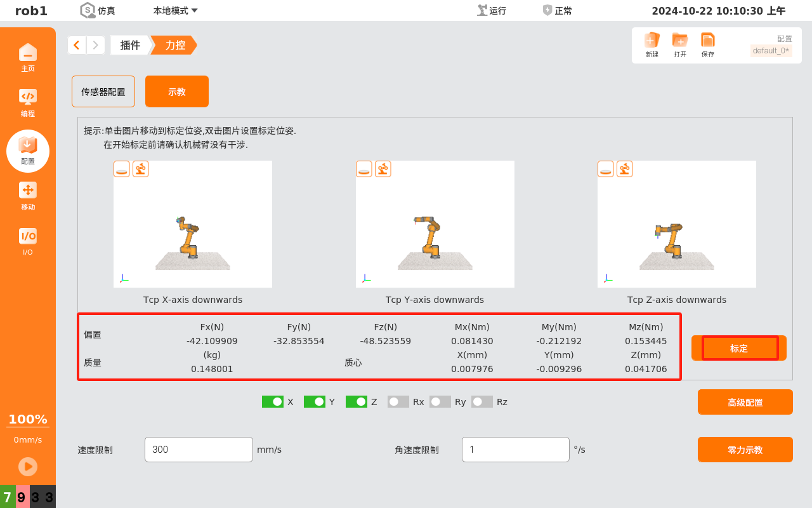This screenshot has width=812, height=508.
Task: Expand the 本地模式 mode dropdown
Action: (x=176, y=11)
